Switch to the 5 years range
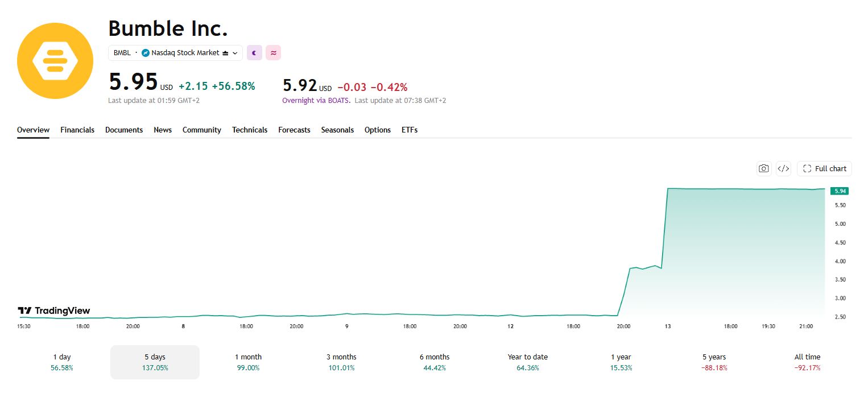 pos(714,362)
